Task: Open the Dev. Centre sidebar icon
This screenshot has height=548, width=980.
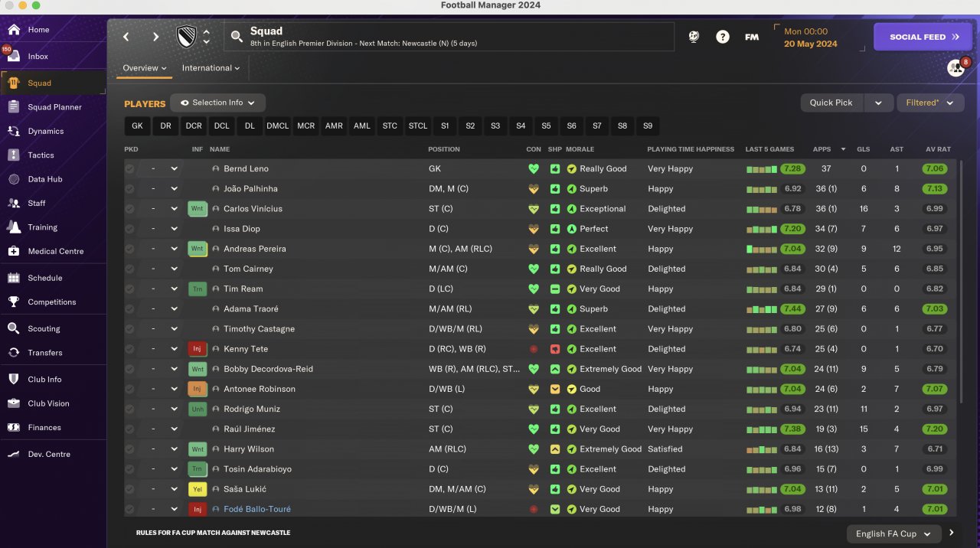Action: 14,454
